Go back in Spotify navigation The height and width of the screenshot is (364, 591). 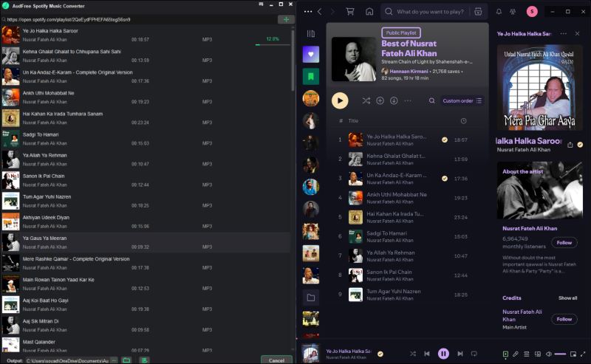320,12
